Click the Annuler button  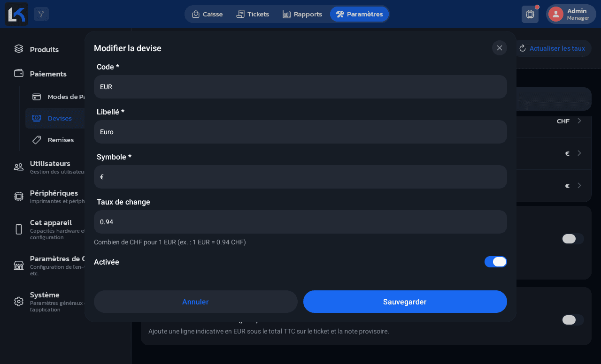coord(196,302)
